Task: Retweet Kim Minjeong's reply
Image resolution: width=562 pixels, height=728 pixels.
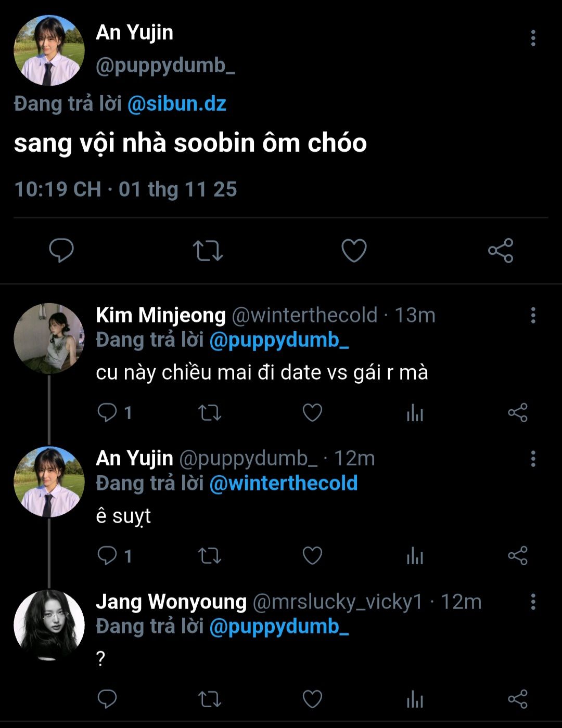Action: [210, 413]
